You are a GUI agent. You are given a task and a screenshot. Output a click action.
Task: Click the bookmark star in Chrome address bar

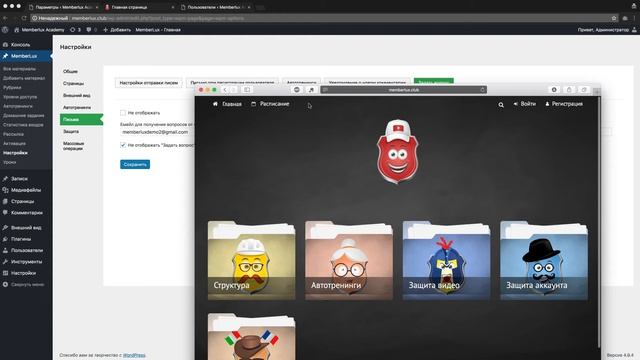pos(613,18)
